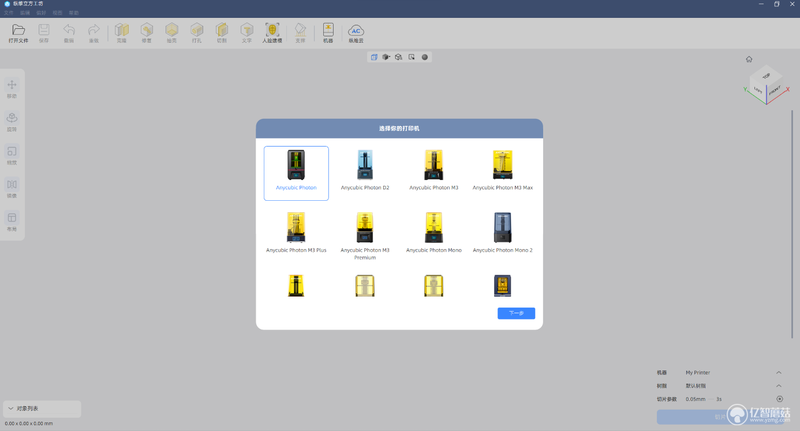This screenshot has width=800, height=431.
Task: Collapse the resin row chevron
Action: 779,386
